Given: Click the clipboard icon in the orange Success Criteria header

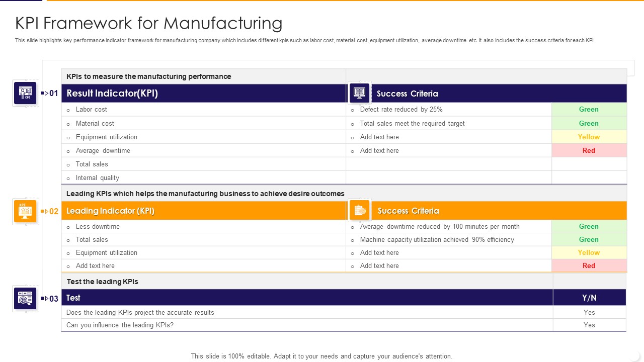Looking at the screenshot, I should click(359, 211).
